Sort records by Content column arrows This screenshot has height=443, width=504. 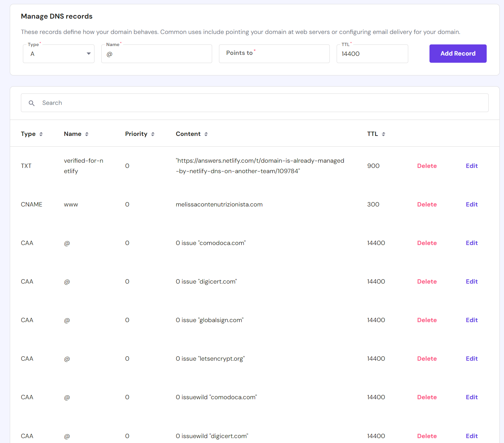pos(206,134)
